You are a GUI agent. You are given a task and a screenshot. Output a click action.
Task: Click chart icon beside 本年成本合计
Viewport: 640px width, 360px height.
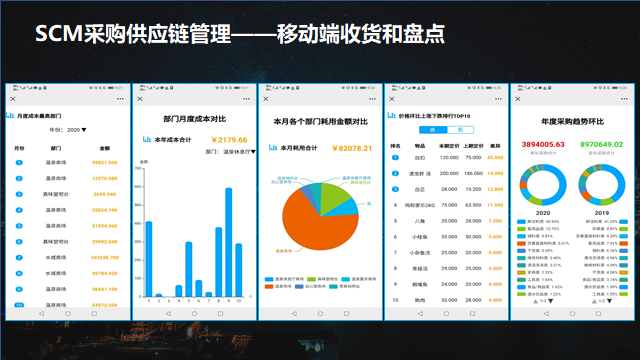point(147,139)
